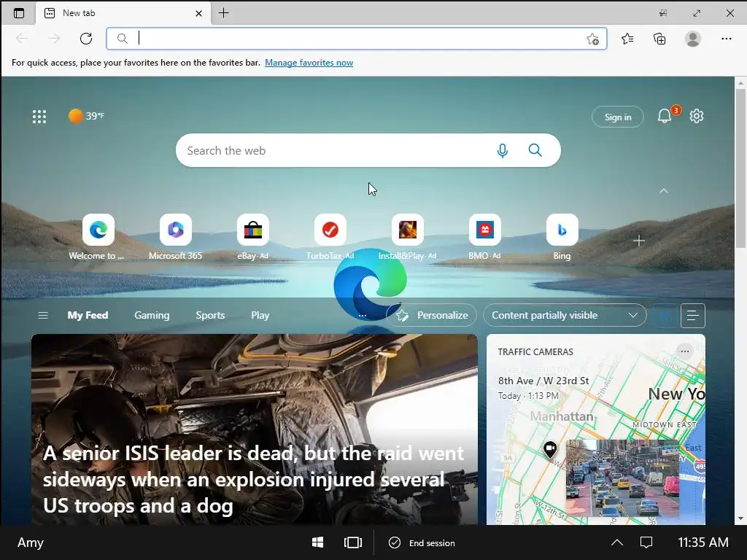Click the Personalize button

[431, 315]
